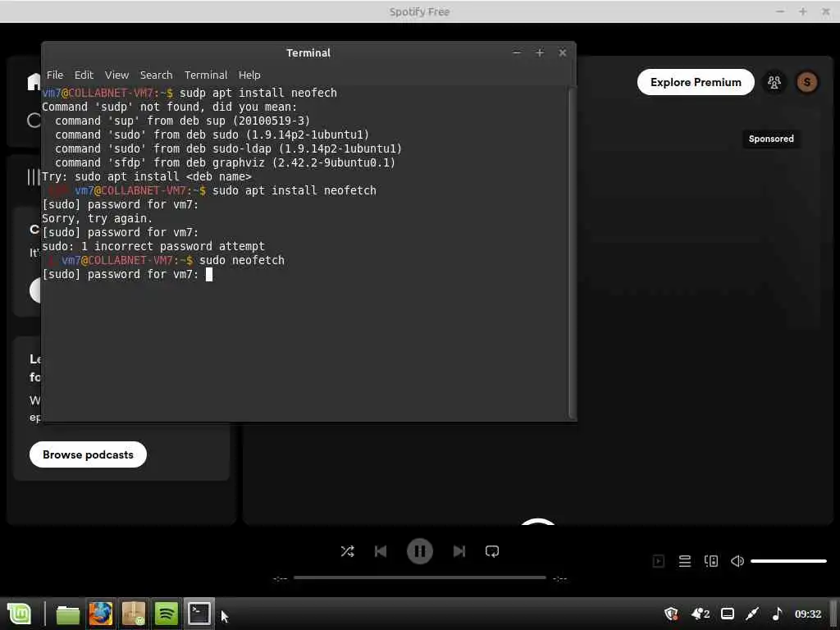The height and width of the screenshot is (630, 840).
Task: Mute the Spotify volume speaker icon
Action: click(x=737, y=561)
